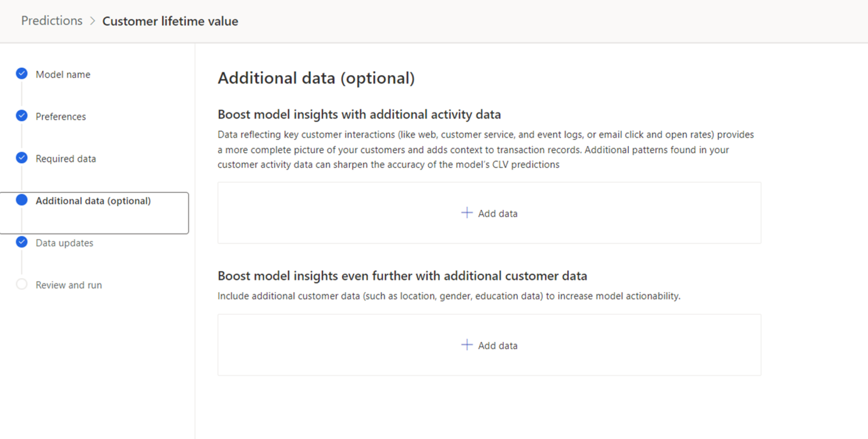The width and height of the screenshot is (868, 439).
Task: Select the Data updates step
Action: click(64, 242)
